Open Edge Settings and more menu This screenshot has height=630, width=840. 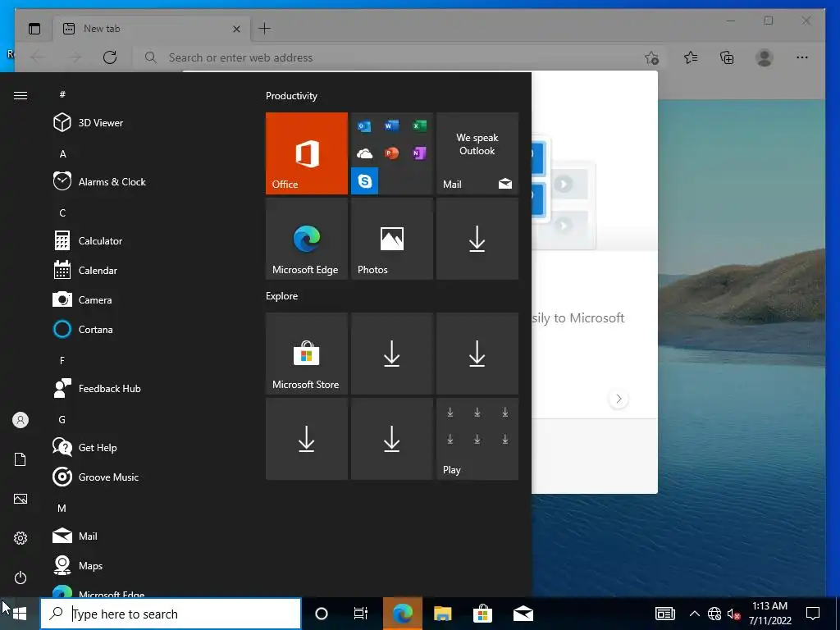[802, 57]
